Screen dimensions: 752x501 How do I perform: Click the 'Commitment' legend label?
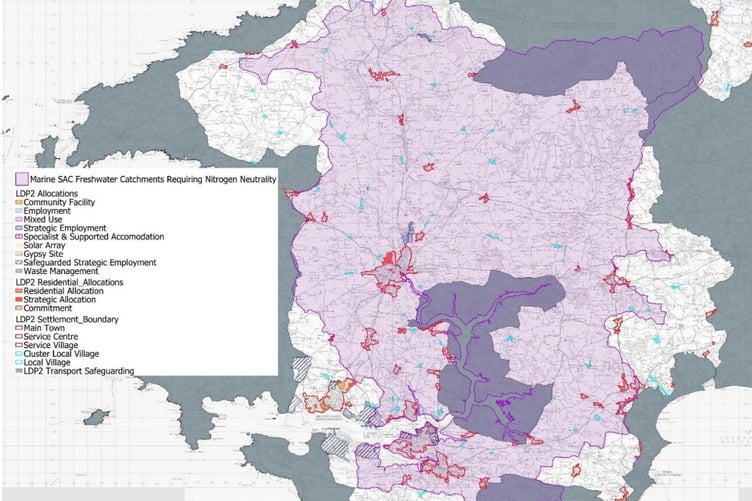[48, 308]
